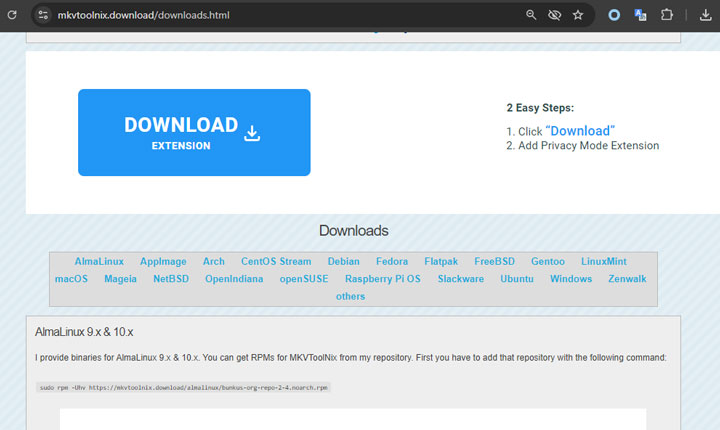Reload the page with the refresh icon

[x=12, y=15]
